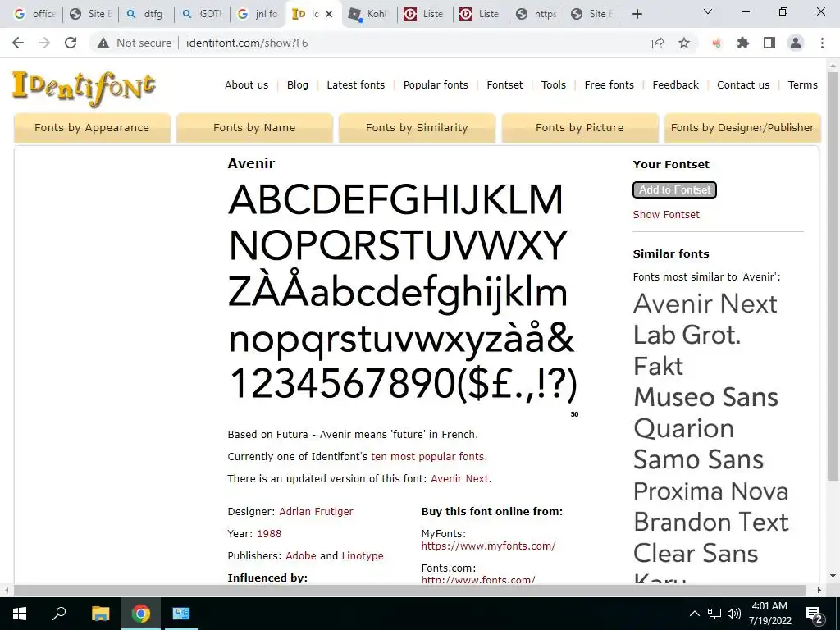Select Fonts by Name tab
Image resolution: width=840 pixels, height=630 pixels.
tap(254, 127)
